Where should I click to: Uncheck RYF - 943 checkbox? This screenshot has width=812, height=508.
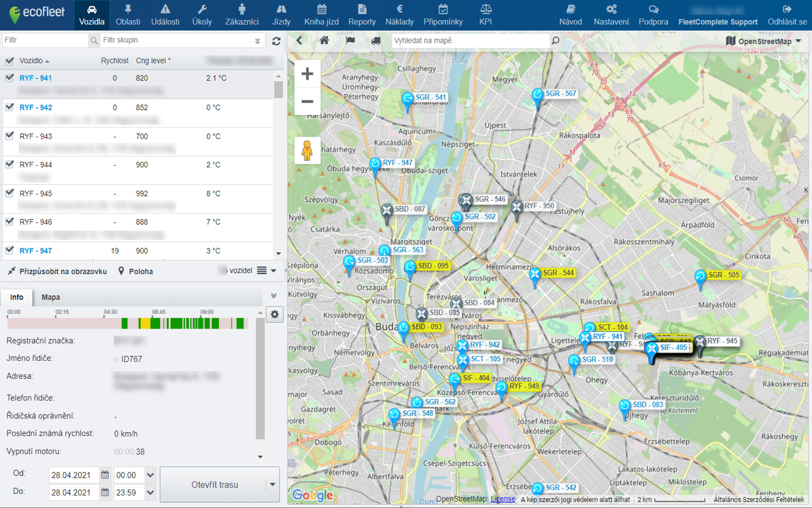tap(9, 136)
